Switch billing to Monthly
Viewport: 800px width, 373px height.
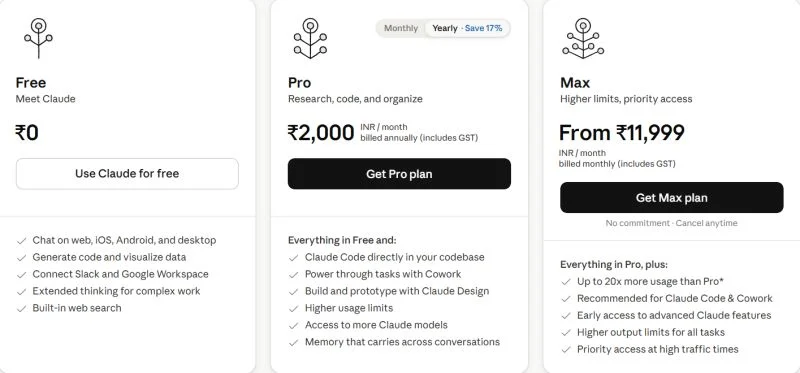tap(401, 28)
